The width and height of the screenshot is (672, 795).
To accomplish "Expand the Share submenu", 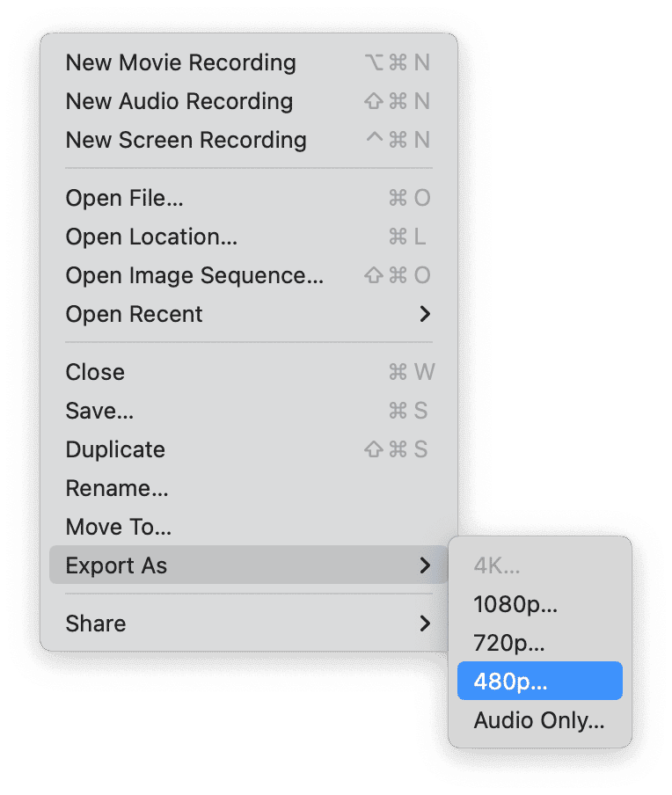I will [95, 624].
